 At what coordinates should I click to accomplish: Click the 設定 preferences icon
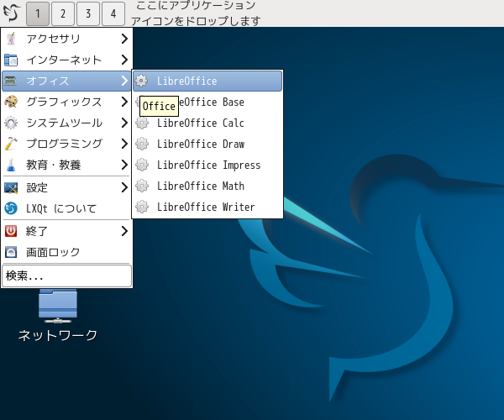(11, 187)
